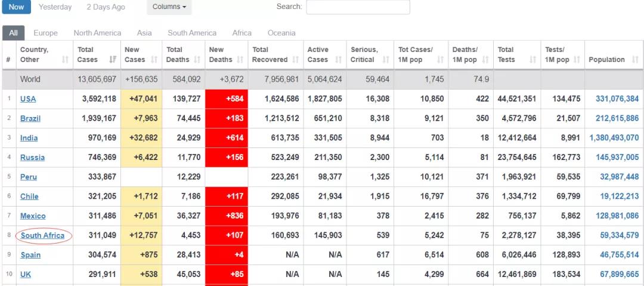The width and height of the screenshot is (644, 286).
Task: Click New Deaths column sort icon
Action: 241,60
